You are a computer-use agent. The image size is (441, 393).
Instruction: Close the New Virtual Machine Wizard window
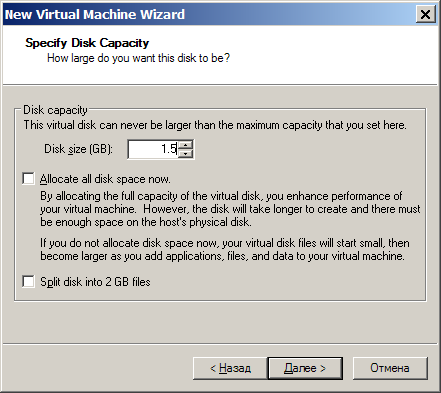tap(425, 14)
